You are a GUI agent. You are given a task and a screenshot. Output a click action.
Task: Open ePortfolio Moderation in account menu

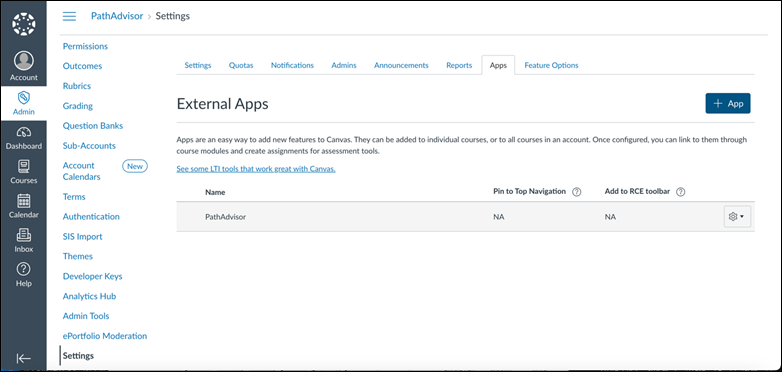(x=105, y=336)
